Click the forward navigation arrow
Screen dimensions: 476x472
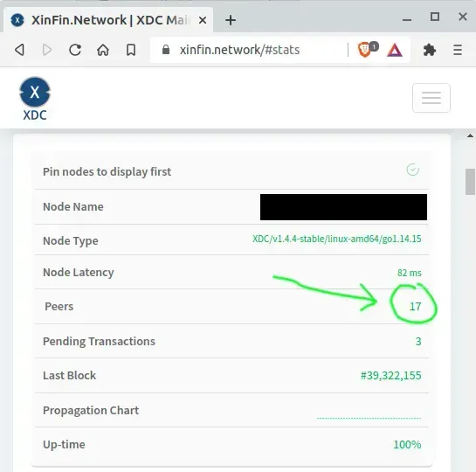[x=47, y=50]
